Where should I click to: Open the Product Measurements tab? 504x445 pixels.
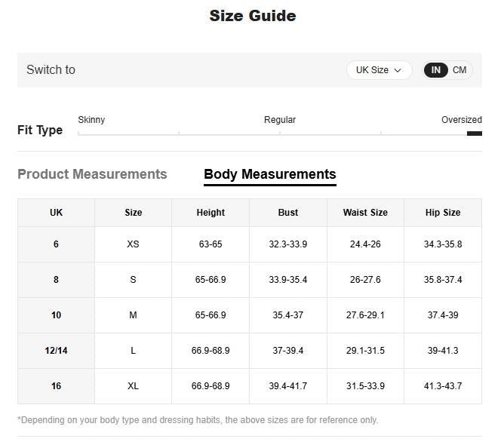point(92,174)
